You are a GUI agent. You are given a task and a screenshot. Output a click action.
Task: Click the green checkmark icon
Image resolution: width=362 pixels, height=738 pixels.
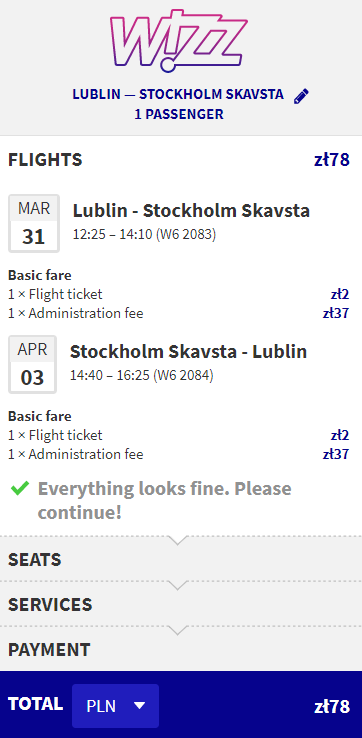tap(20, 488)
